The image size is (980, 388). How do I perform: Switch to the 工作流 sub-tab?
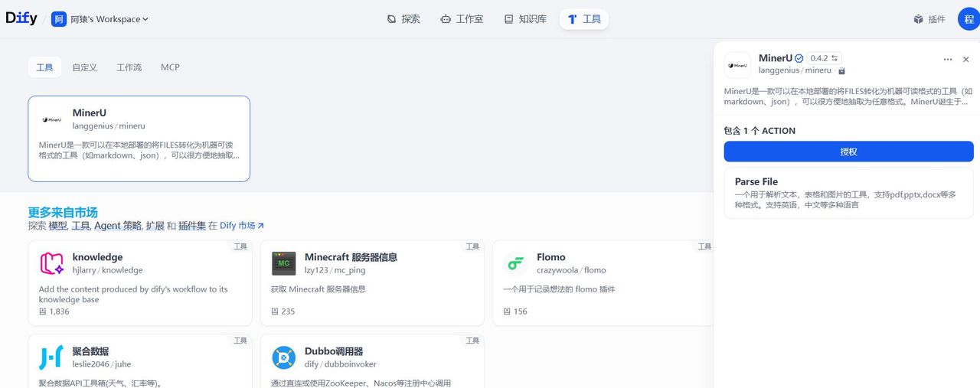click(x=129, y=67)
